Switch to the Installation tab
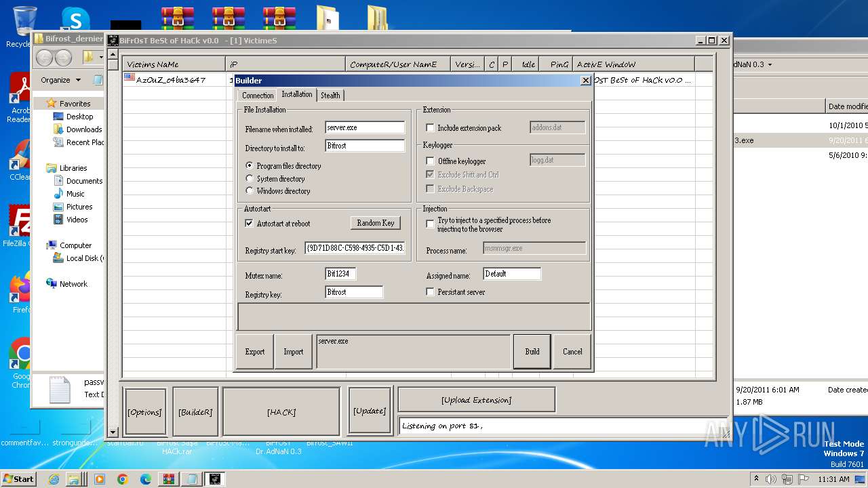The image size is (868, 488). (297, 94)
